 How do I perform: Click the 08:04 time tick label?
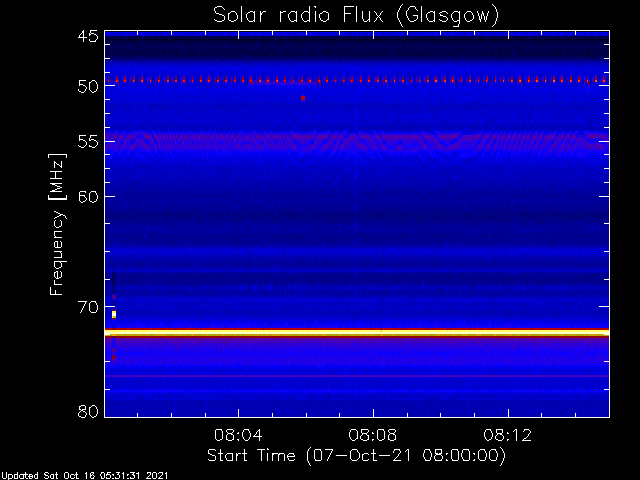point(238,435)
